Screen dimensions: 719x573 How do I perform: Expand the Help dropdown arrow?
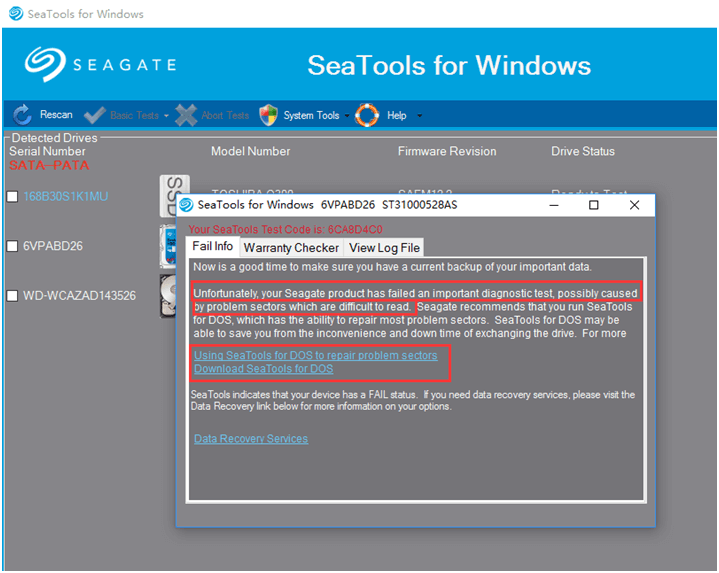pyautogui.click(x=419, y=116)
